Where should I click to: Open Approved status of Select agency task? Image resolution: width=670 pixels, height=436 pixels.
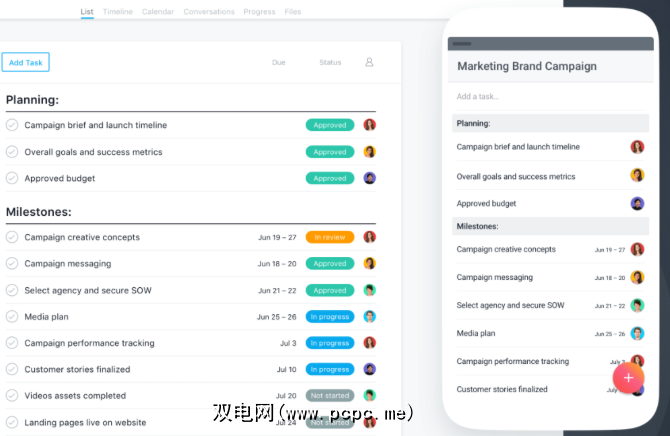(330, 290)
